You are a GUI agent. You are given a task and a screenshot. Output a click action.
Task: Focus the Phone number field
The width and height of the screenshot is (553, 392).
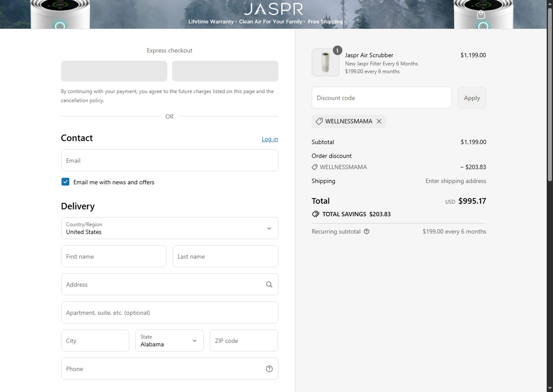[170, 369]
